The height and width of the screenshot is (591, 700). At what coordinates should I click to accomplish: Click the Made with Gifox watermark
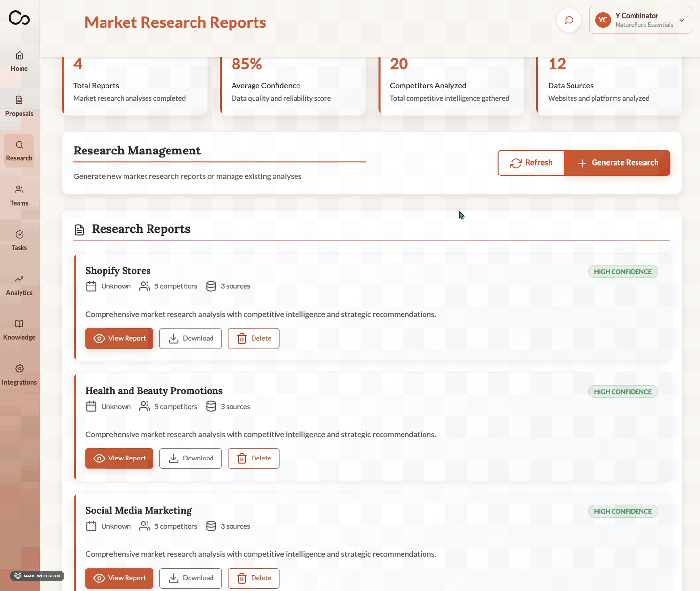pyautogui.click(x=36, y=576)
